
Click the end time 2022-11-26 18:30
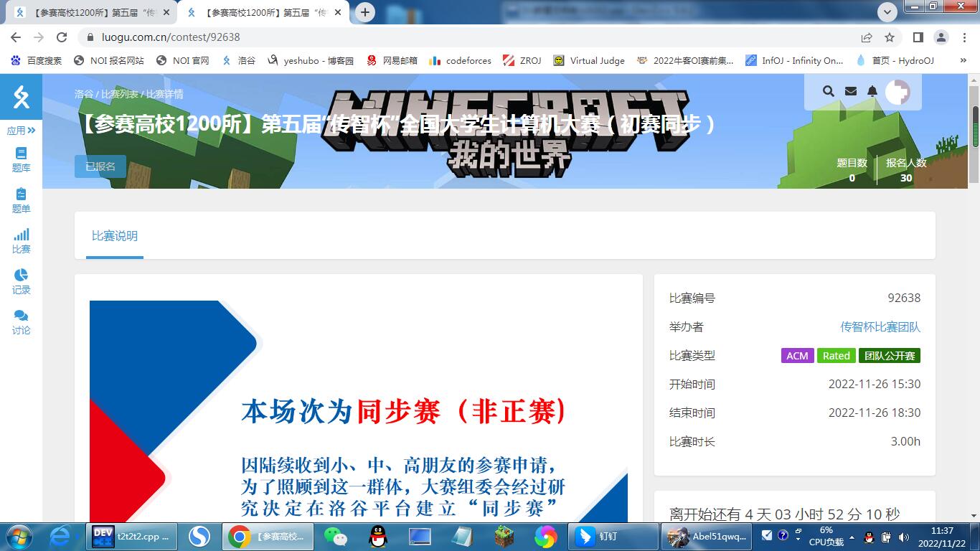875,413
